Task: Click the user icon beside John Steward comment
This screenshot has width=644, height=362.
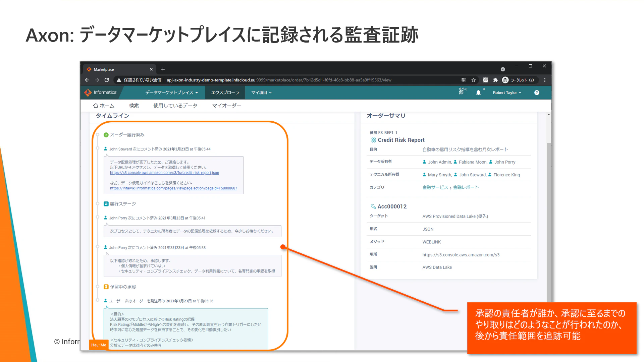Action: point(105,149)
